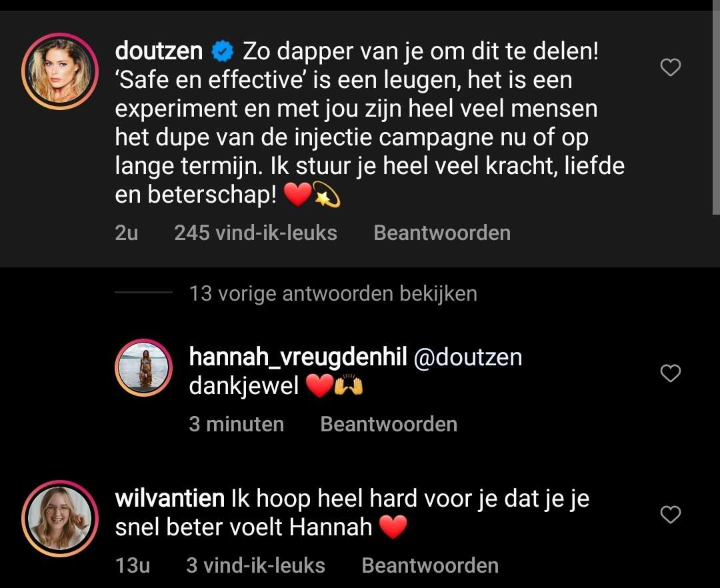This screenshot has width=720, height=588.
Task: Like doutzen's comment with the heart icon
Action: tap(671, 67)
